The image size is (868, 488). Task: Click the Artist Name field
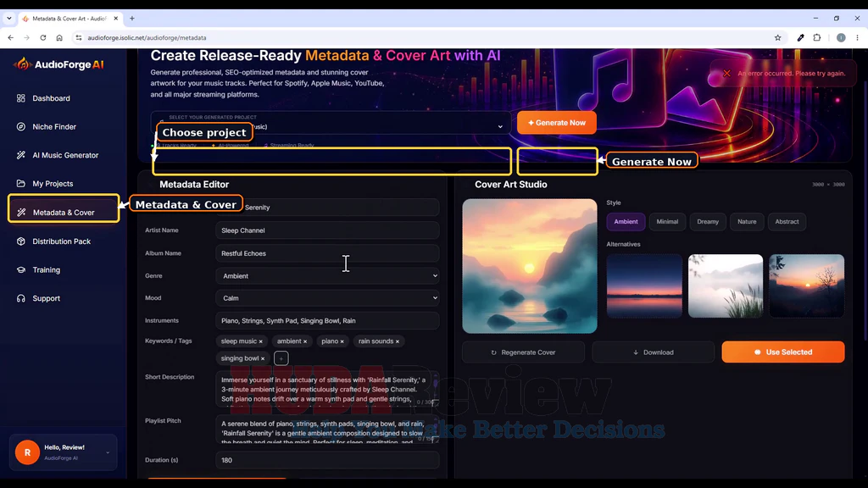(x=327, y=230)
